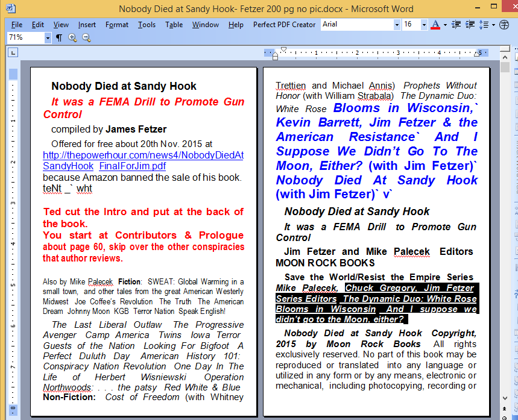
Task: Click the Decrease Indent icon
Action: pos(456,25)
